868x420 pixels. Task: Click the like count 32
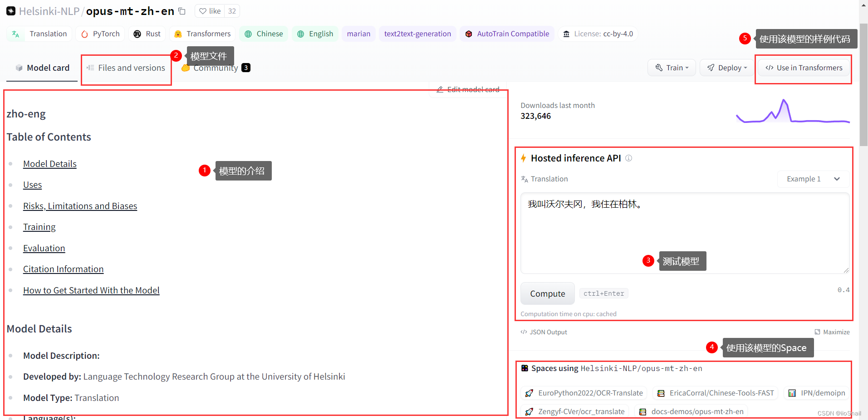pyautogui.click(x=232, y=11)
